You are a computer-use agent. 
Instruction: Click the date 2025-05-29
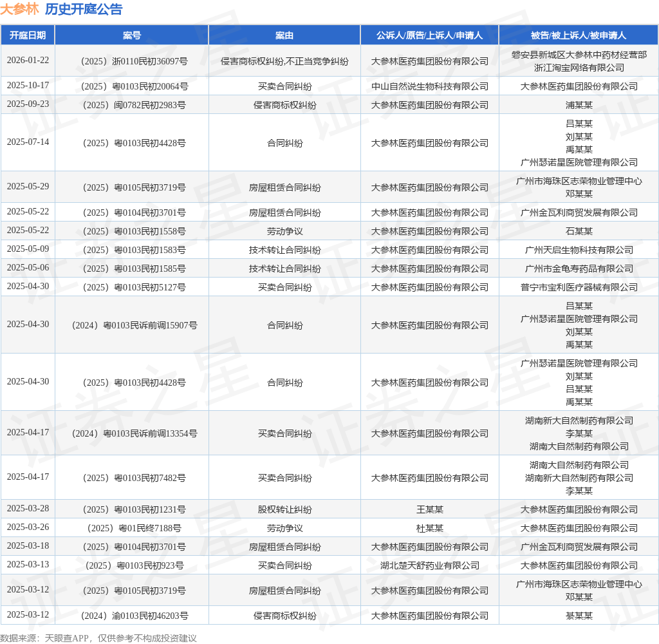pyautogui.click(x=28, y=186)
